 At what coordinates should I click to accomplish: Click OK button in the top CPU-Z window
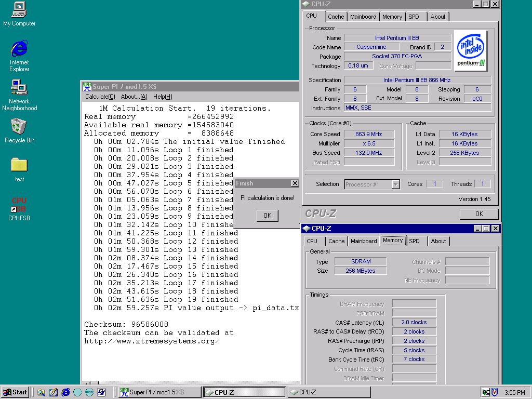pyautogui.click(x=479, y=214)
